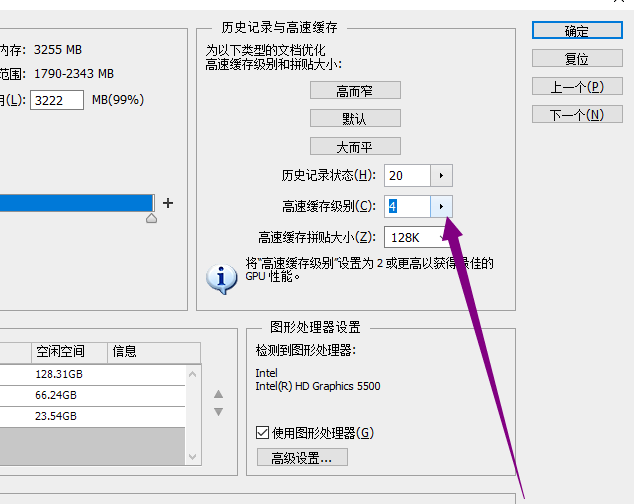This screenshot has width=634, height=504.
Task: Select the disk row with 66.24GB free
Action: click(92, 395)
